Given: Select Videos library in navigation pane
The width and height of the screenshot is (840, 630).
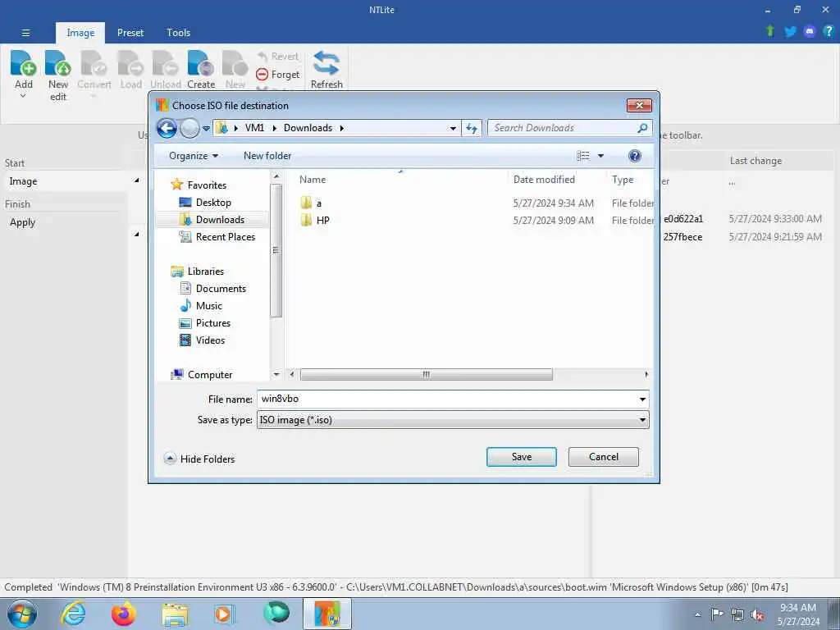Looking at the screenshot, I should coord(202,340).
